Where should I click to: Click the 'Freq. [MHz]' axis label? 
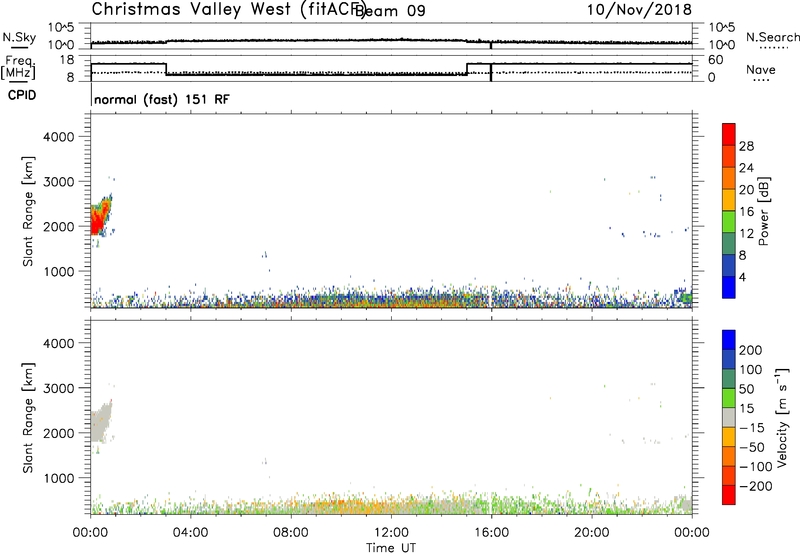[x=18, y=67]
